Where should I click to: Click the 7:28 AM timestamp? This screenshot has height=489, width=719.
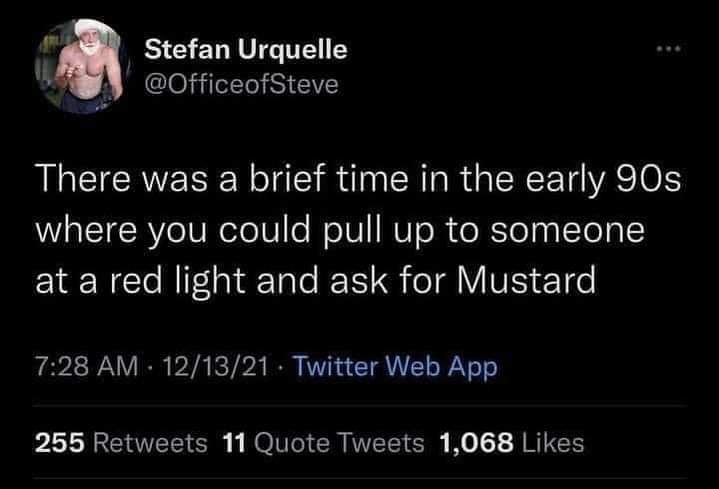pyautogui.click(x=86, y=369)
